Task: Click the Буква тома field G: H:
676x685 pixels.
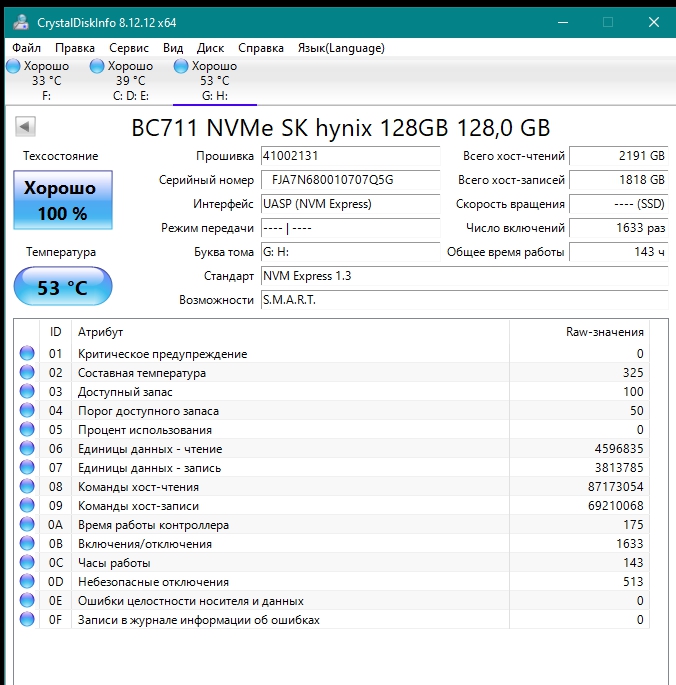Action: (350, 252)
